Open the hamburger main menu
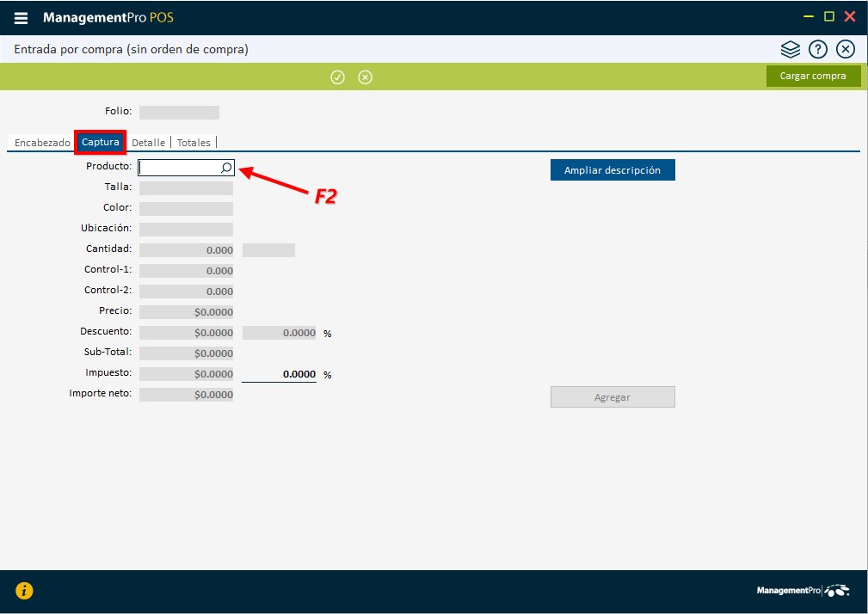Viewport: 868px width, 614px height. (21, 18)
